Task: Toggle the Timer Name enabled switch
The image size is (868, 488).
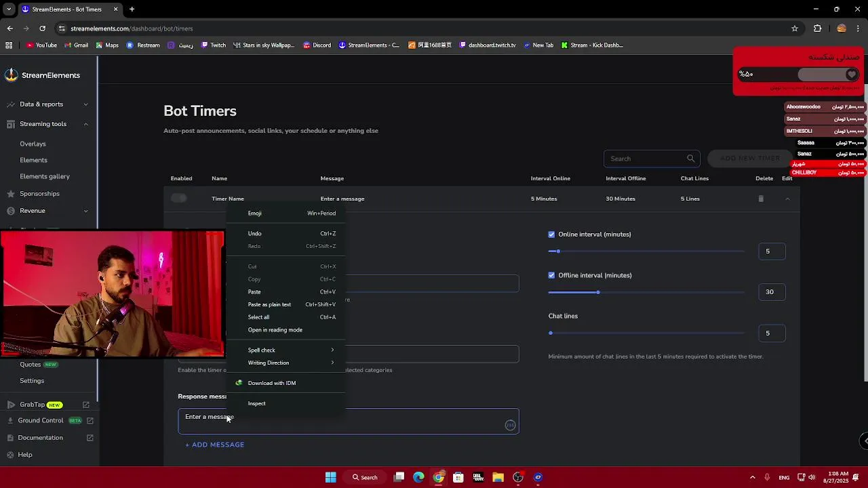Action: click(x=179, y=198)
